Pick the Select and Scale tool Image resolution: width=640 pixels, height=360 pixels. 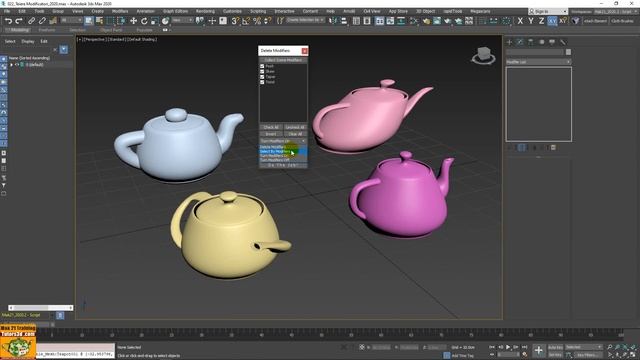[x=154, y=21]
